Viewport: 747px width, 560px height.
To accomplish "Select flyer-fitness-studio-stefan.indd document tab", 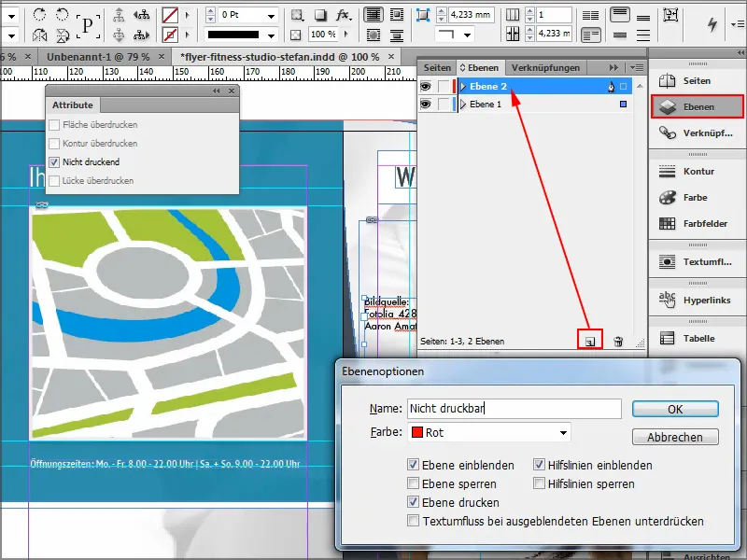I will [279, 57].
